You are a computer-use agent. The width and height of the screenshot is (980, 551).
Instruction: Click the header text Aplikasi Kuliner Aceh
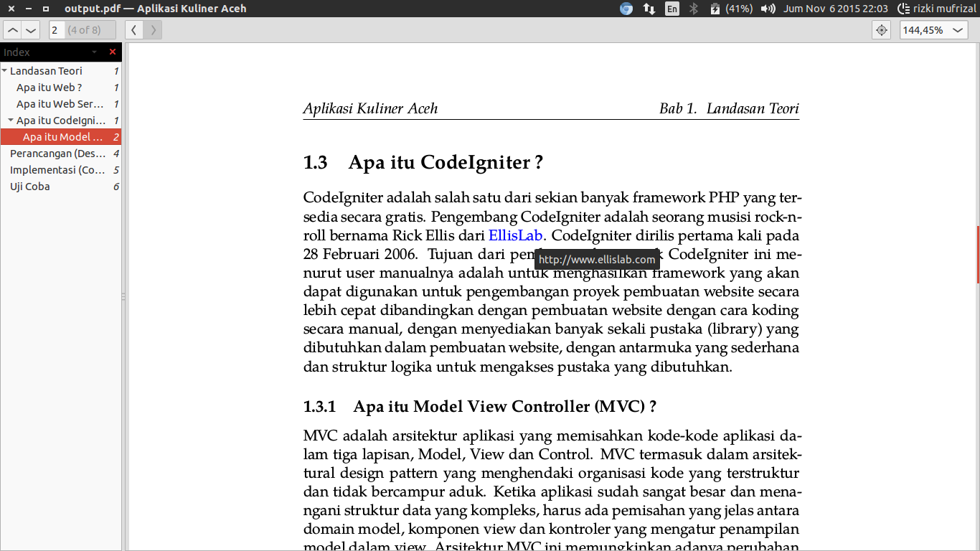(370, 108)
